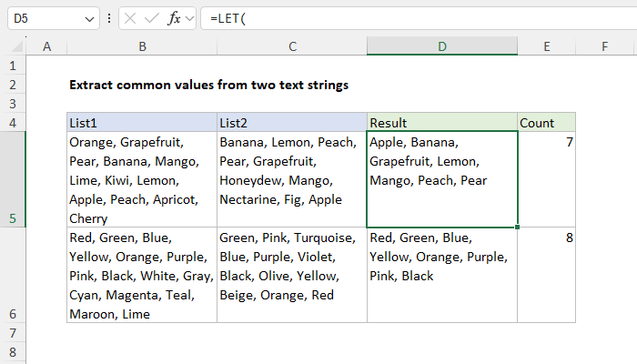The height and width of the screenshot is (364, 637).
Task: Open the Name Box dropdown arrow
Action: point(88,18)
